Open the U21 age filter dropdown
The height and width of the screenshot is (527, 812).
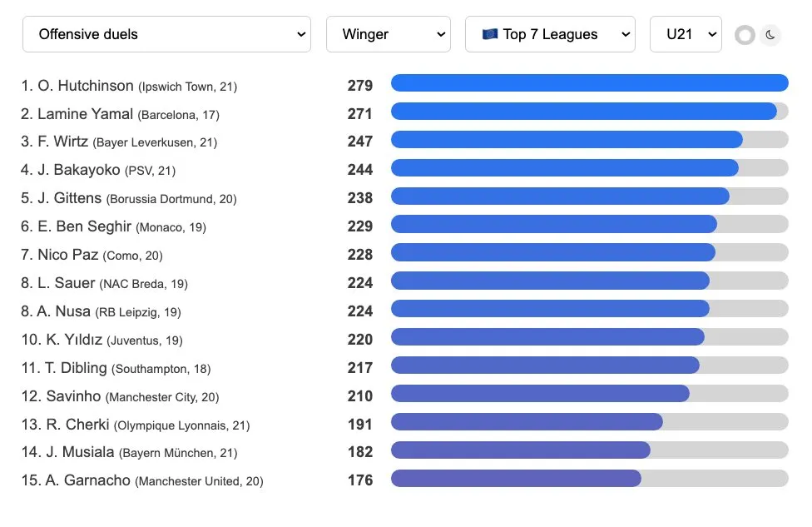pos(686,34)
